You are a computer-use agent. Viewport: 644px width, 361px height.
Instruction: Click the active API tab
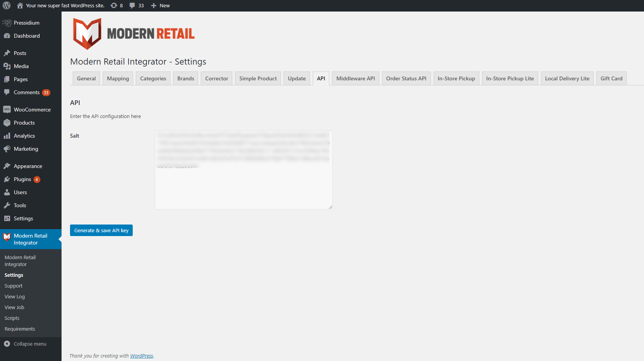pyautogui.click(x=321, y=78)
